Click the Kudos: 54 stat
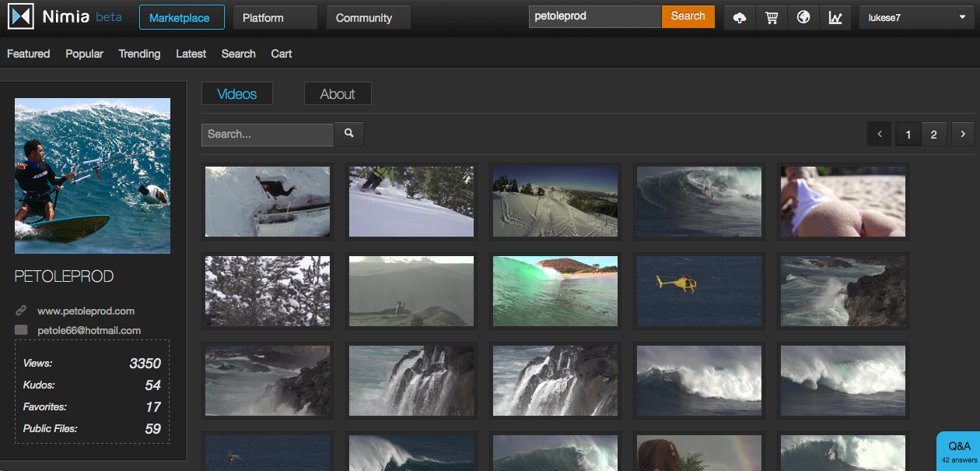Viewport: 980px width, 471px height. point(92,385)
